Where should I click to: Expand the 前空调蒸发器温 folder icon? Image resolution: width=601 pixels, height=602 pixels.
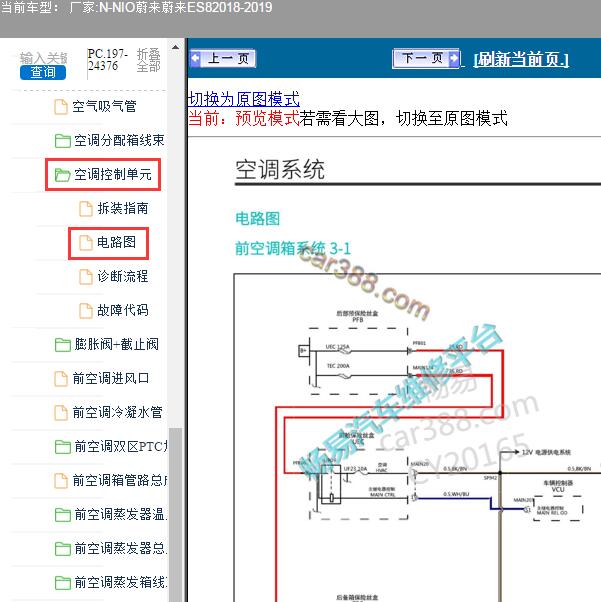62,515
